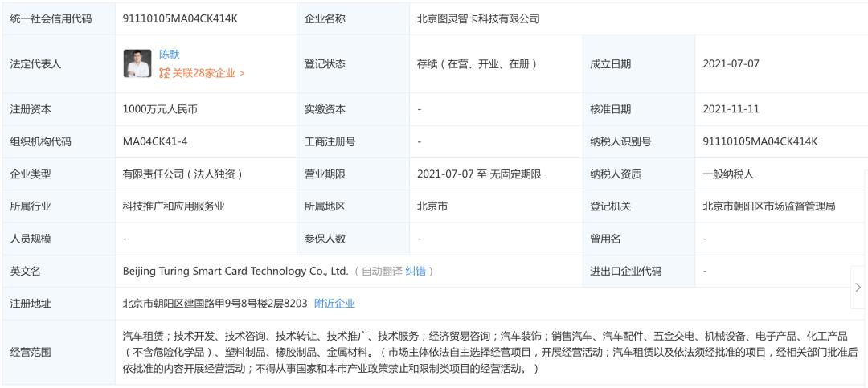
Task: Click the related-companies network icon beside 关联28家企业
Action: pyautogui.click(x=165, y=73)
